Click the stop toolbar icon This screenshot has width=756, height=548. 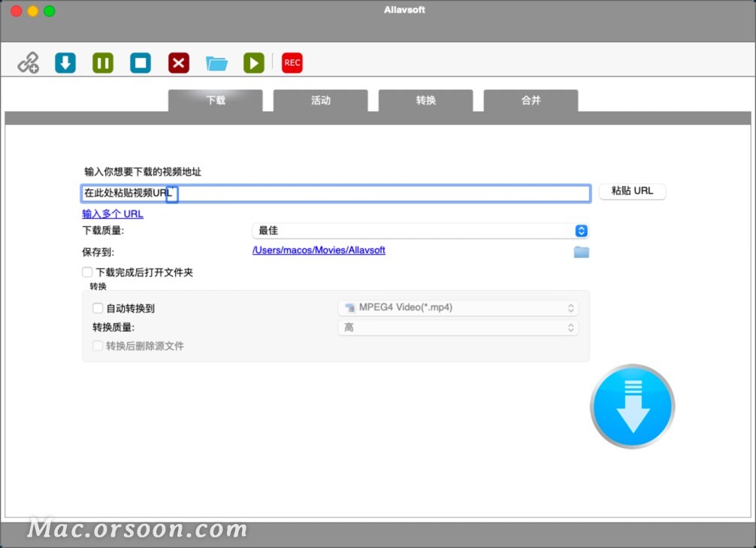[140, 62]
